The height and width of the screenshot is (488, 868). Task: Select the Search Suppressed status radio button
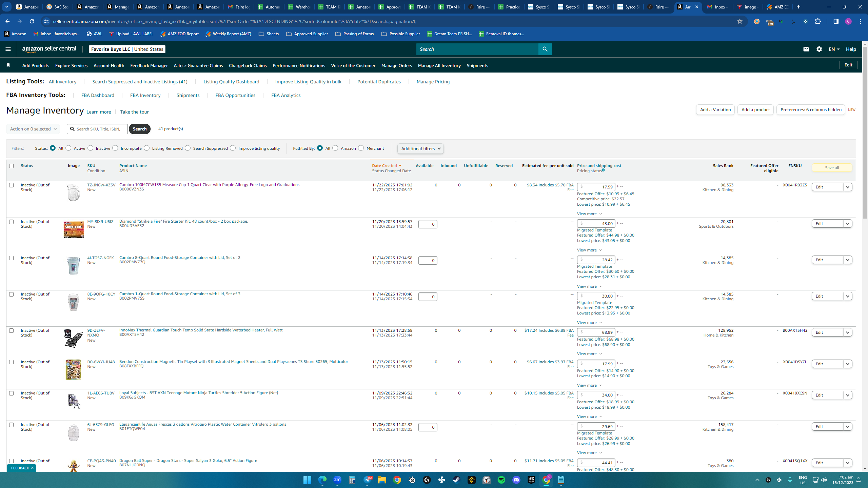(188, 148)
